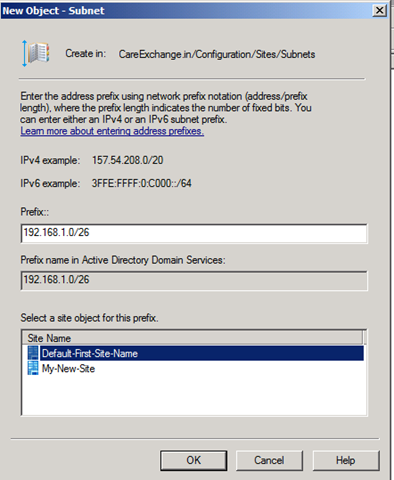Viewport: 394px width, 480px height.
Task: Click the subnet book icon beside Create in
Action: tap(36, 53)
